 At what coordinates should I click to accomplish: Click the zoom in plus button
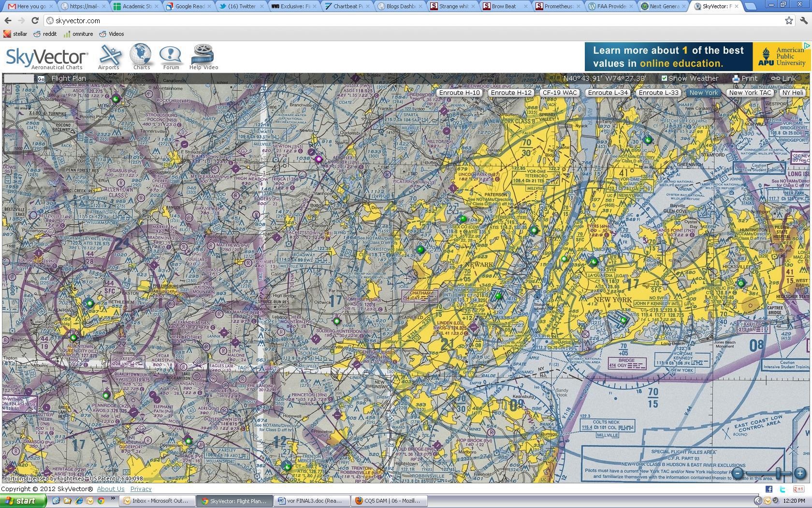799,474
